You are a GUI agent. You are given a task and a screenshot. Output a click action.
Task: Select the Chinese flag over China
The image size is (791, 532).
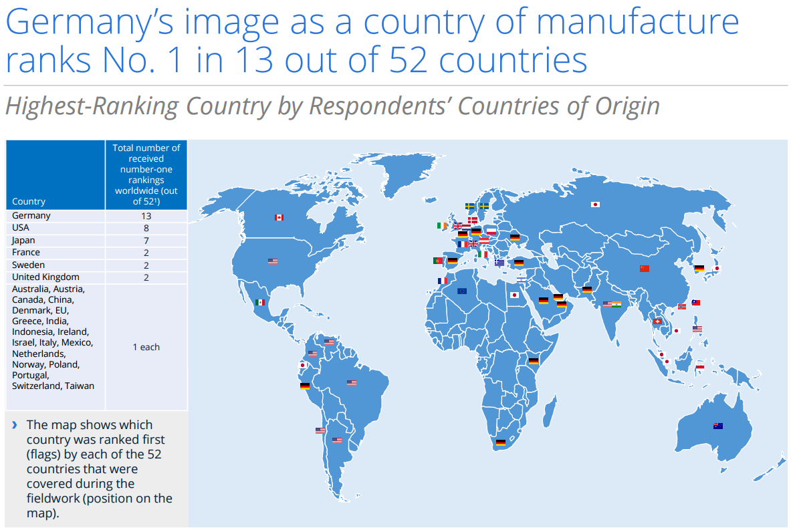coord(643,268)
